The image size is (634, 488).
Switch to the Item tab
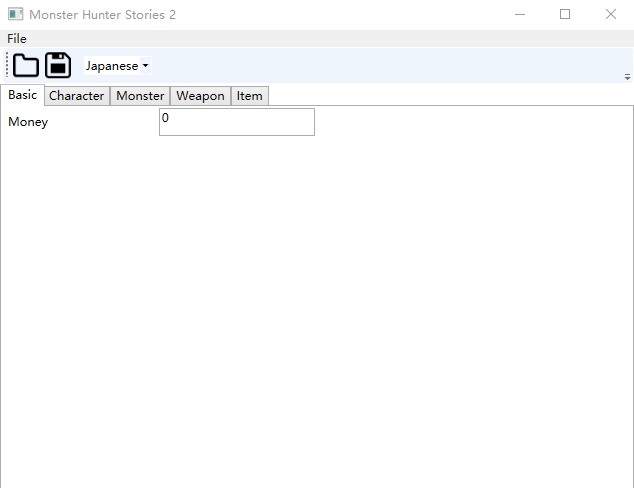click(249, 96)
